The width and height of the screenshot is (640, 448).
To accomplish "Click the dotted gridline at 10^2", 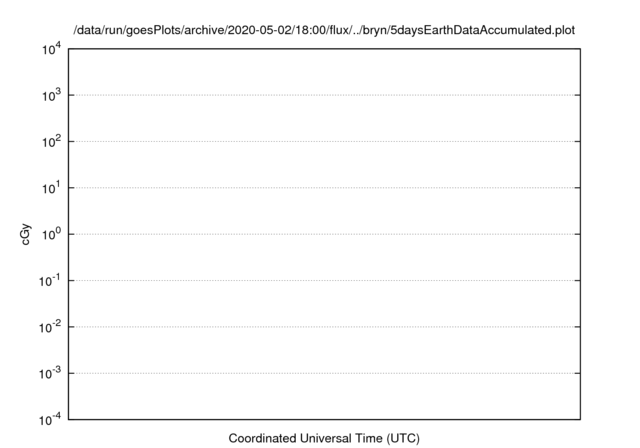I will pyautogui.click(x=324, y=142).
